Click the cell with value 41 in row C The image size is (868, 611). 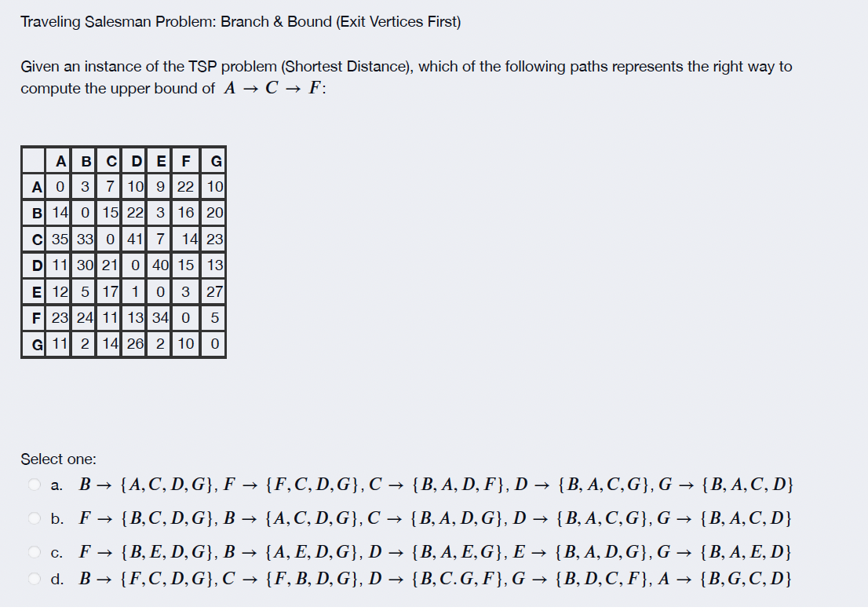tap(135, 238)
